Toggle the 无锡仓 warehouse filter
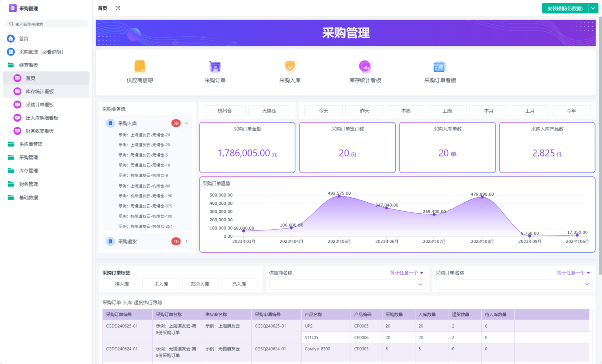The height and width of the screenshot is (364, 602). tap(269, 111)
